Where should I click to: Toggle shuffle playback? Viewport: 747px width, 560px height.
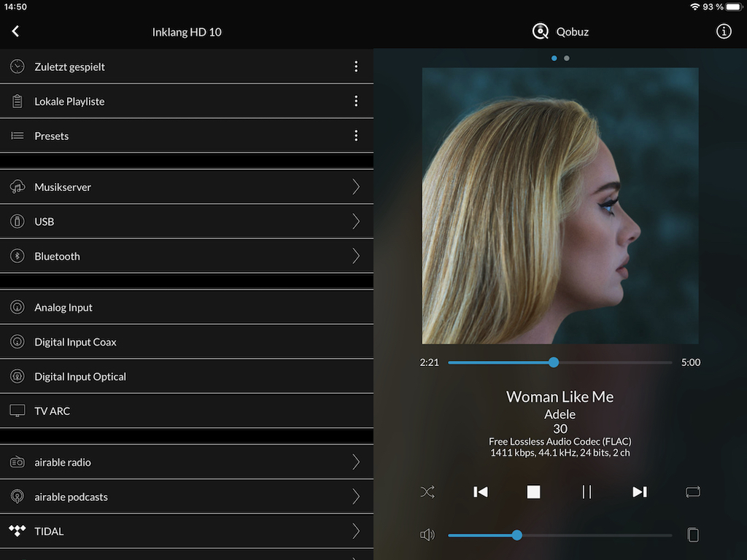pos(427,492)
